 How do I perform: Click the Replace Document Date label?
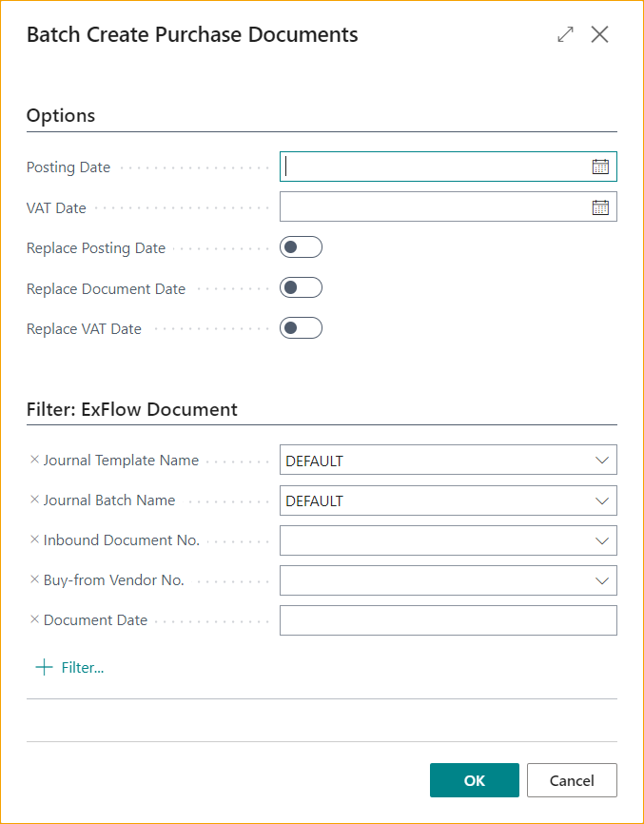pos(107,288)
